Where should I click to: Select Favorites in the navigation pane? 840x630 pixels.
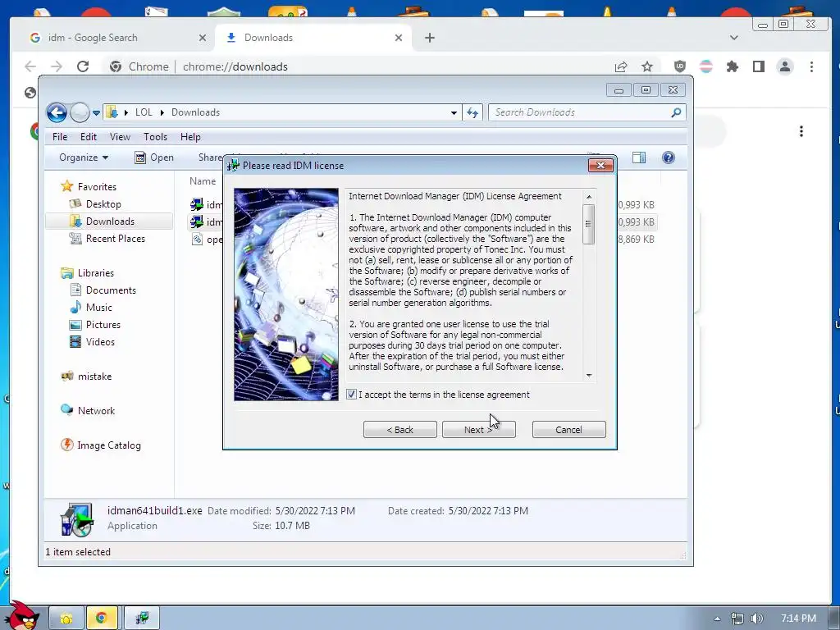point(97,186)
